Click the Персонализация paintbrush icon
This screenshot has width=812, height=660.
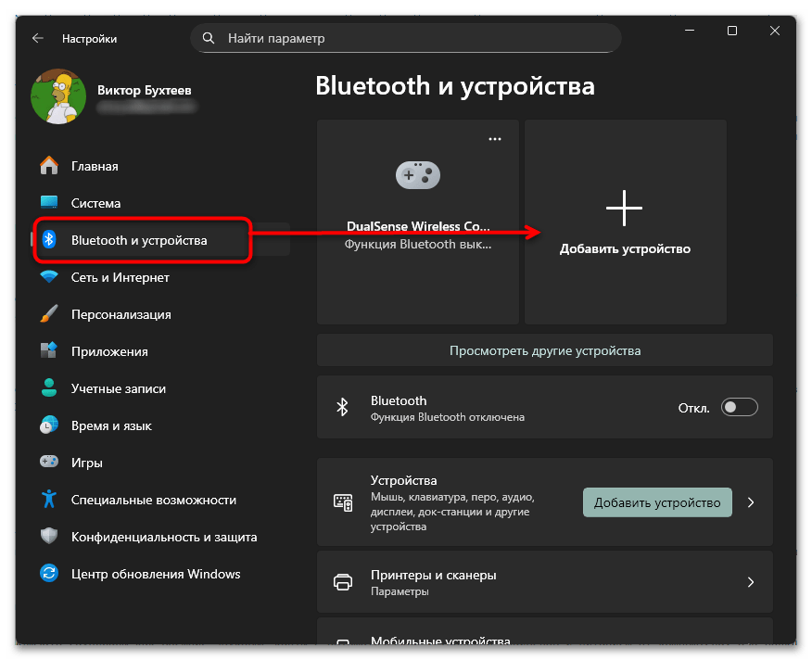pyautogui.click(x=48, y=314)
